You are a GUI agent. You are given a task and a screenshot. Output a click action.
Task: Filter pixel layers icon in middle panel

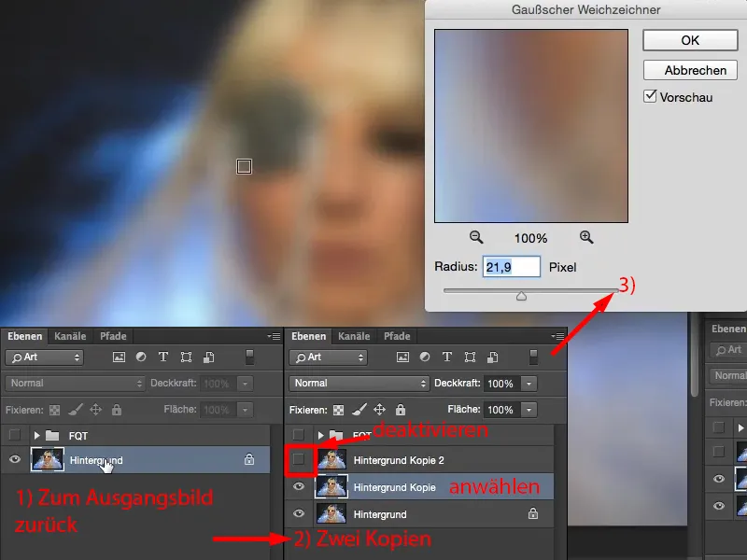pos(402,357)
